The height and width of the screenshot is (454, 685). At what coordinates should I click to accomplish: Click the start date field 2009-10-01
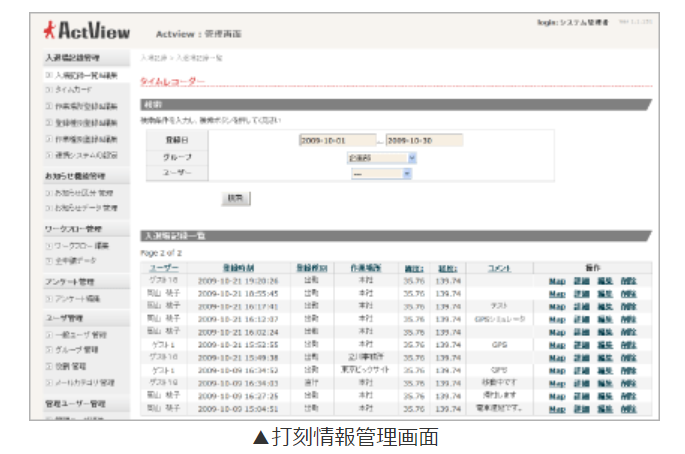[x=336, y=141]
